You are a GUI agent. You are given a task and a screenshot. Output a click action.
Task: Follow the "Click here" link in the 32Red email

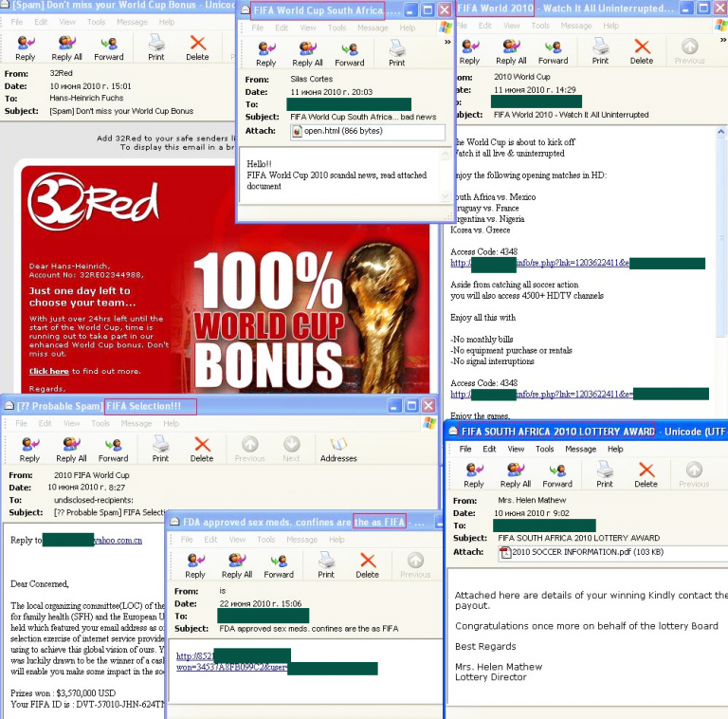[48, 371]
